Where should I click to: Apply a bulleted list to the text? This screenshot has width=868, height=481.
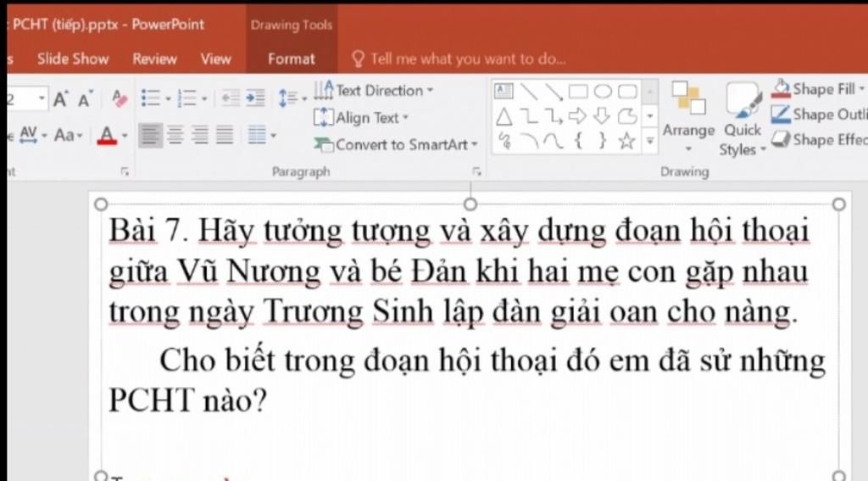pos(151,98)
